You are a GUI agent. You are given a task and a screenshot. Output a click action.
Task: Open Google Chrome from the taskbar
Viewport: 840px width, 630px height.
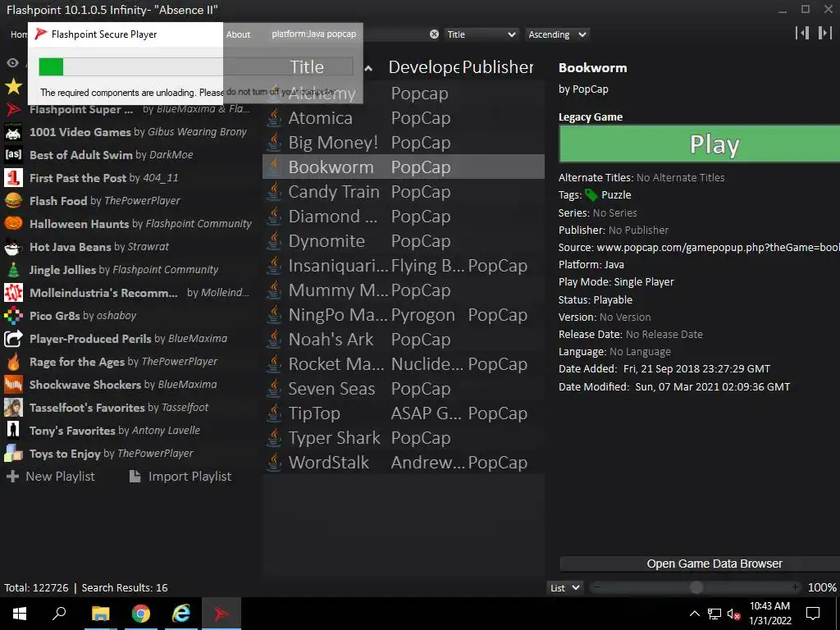click(141, 614)
